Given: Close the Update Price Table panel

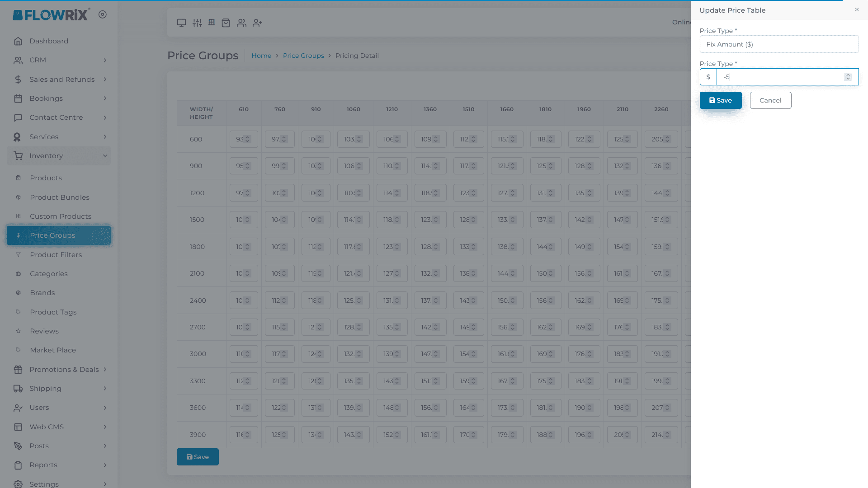Looking at the screenshot, I should click(857, 9).
